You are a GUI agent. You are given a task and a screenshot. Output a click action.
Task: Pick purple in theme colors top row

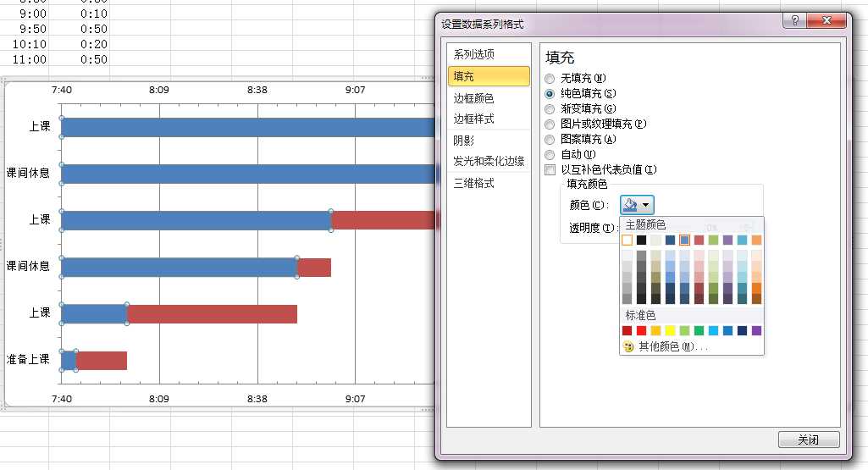728,240
